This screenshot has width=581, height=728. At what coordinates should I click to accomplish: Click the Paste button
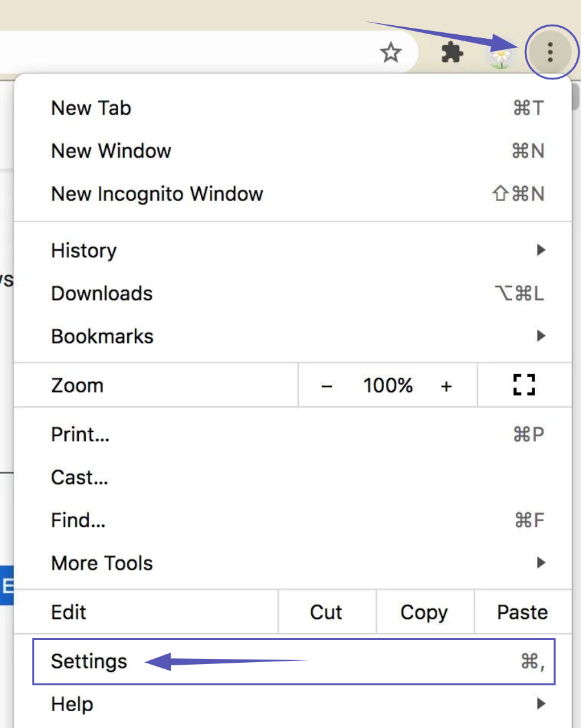[x=522, y=612]
